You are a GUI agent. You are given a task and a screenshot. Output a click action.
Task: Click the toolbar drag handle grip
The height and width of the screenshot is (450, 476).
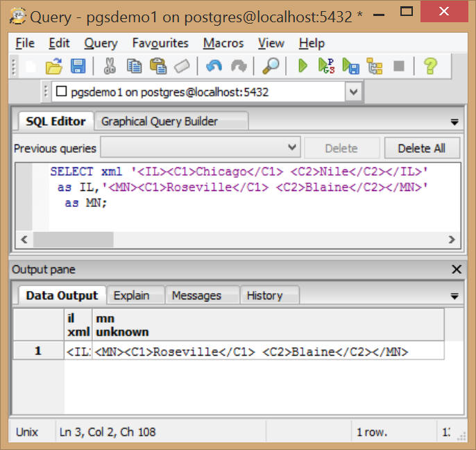pos(13,66)
